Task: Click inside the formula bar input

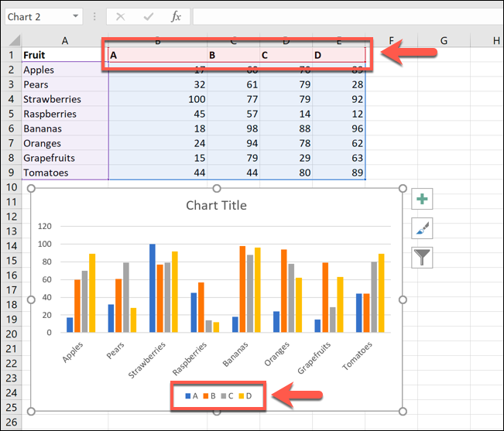Action: (341, 16)
